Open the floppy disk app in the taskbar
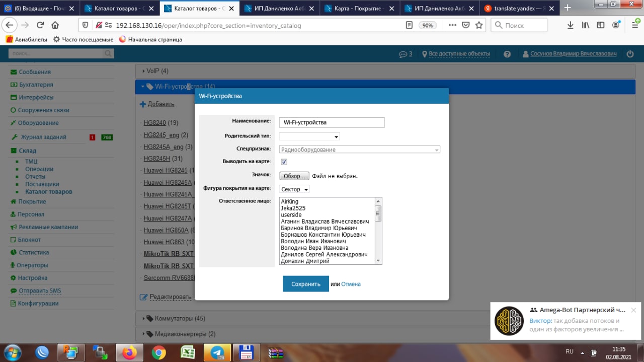The height and width of the screenshot is (362, 644). pyautogui.click(x=247, y=352)
